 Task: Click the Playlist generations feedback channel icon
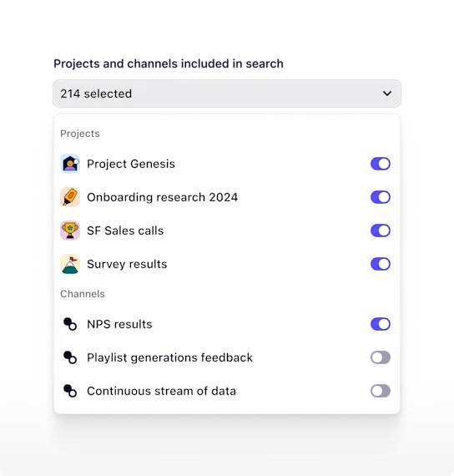(x=70, y=357)
